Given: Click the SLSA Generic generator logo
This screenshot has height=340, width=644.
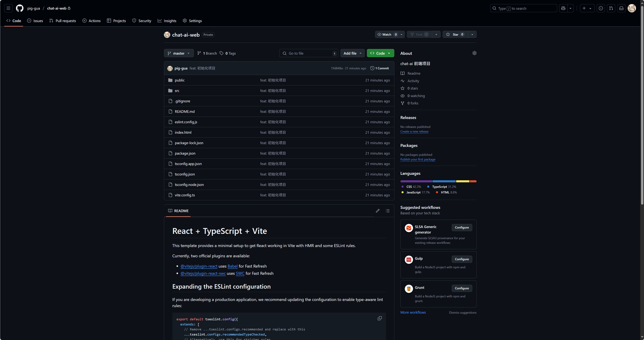Looking at the screenshot, I should (x=409, y=228).
